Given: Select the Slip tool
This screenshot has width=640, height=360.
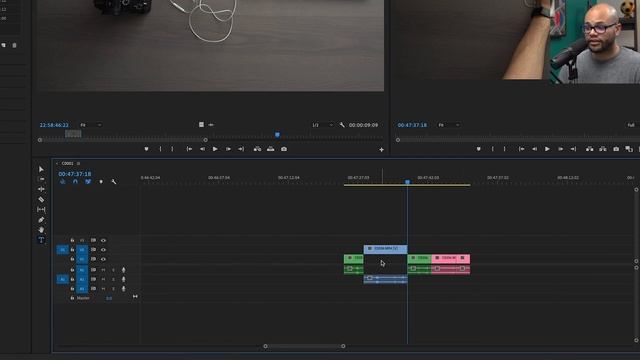Looking at the screenshot, I should click(41, 209).
